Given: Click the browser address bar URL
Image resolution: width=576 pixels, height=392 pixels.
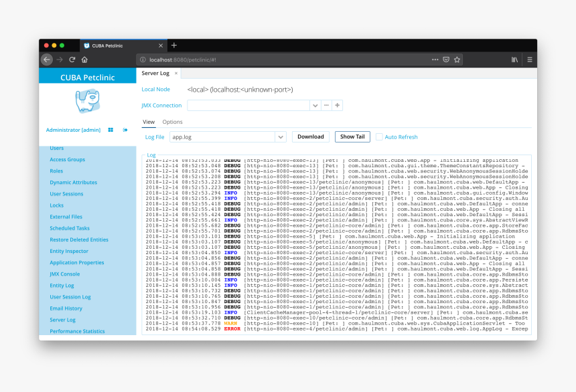Looking at the screenshot, I should point(183,60).
